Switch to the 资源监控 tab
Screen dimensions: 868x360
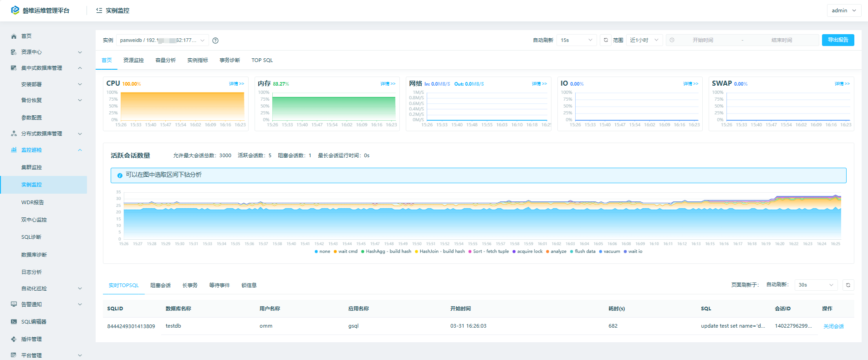(133, 60)
